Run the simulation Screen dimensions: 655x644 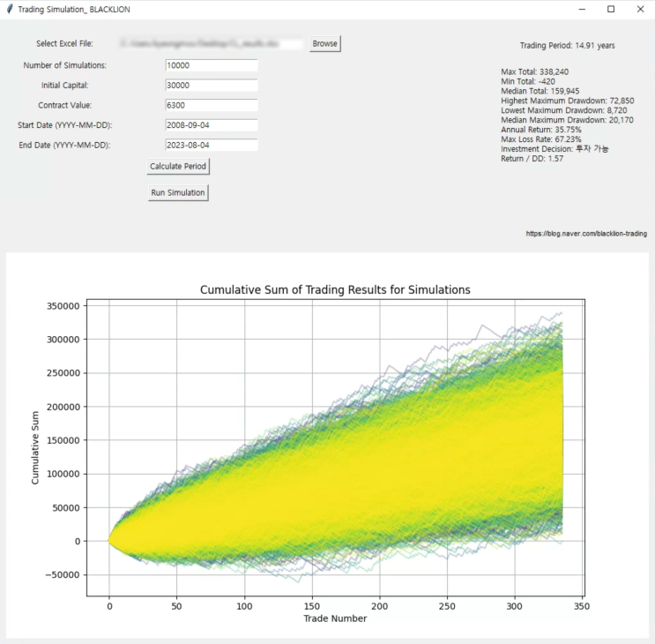click(x=178, y=192)
